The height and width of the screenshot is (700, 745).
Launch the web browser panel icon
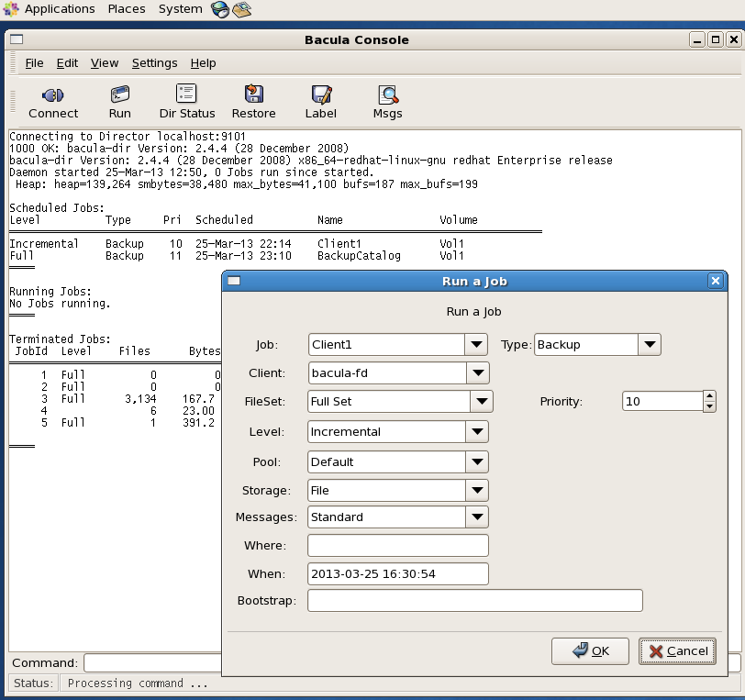[220, 9]
